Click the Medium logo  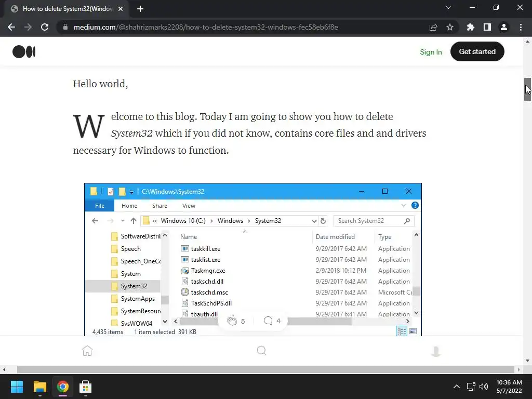[24, 52]
